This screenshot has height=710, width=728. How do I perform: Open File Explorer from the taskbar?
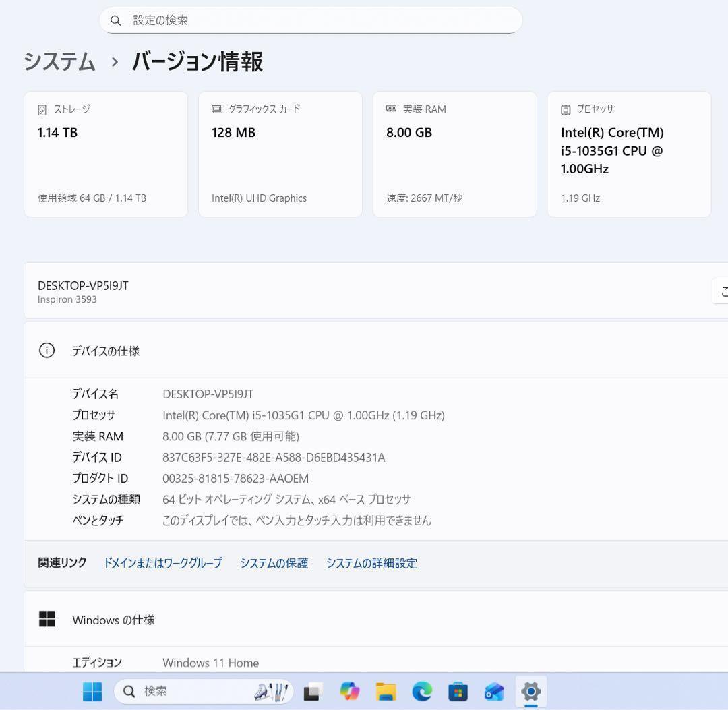pyautogui.click(x=386, y=691)
